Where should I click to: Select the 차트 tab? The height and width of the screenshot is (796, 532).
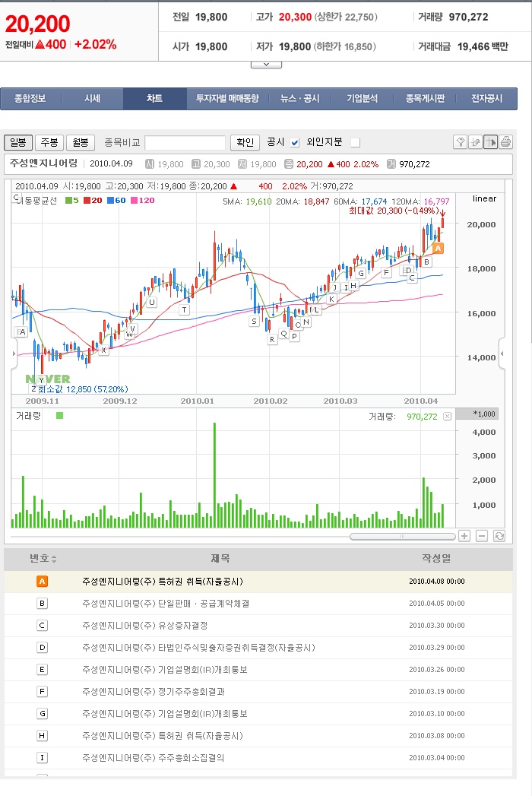coord(155,99)
